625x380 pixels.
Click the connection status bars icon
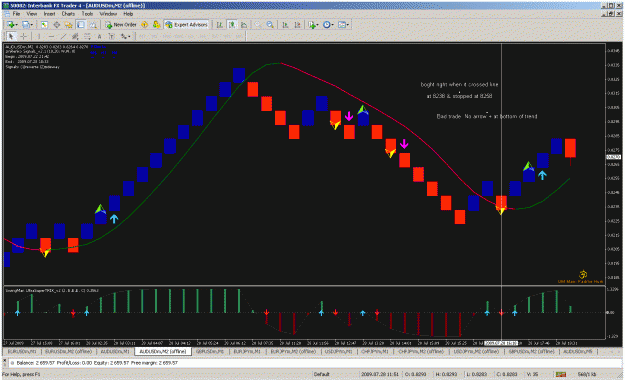click(x=561, y=374)
